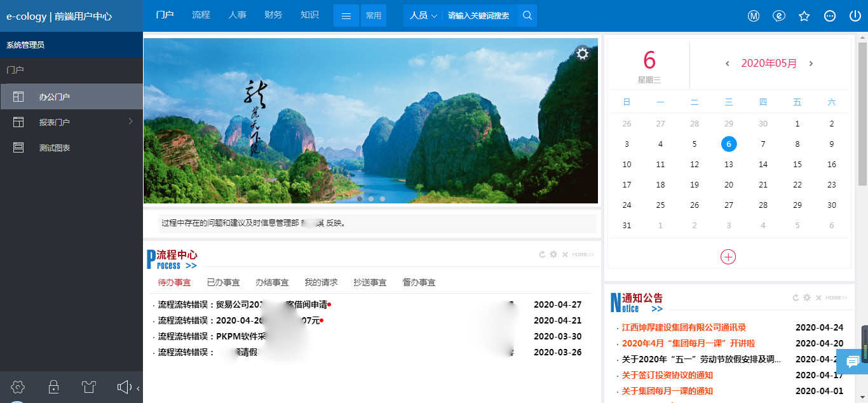Click MORE link in 流程中心 widget
Image resolution: width=868 pixels, height=403 pixels.
583,255
